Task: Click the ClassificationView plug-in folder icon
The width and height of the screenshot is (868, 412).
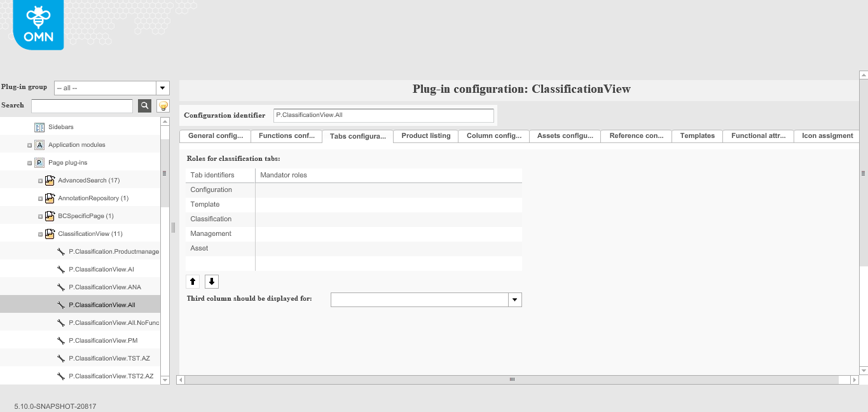Action: tap(50, 233)
